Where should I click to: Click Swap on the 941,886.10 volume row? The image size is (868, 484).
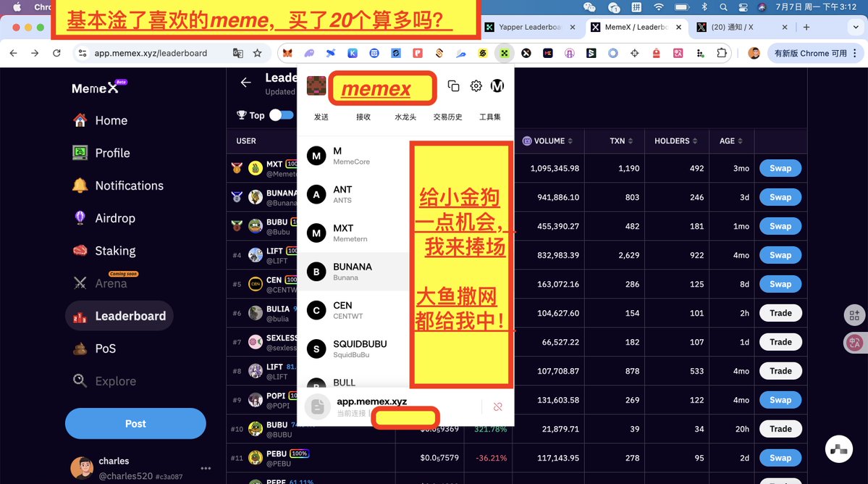point(780,197)
